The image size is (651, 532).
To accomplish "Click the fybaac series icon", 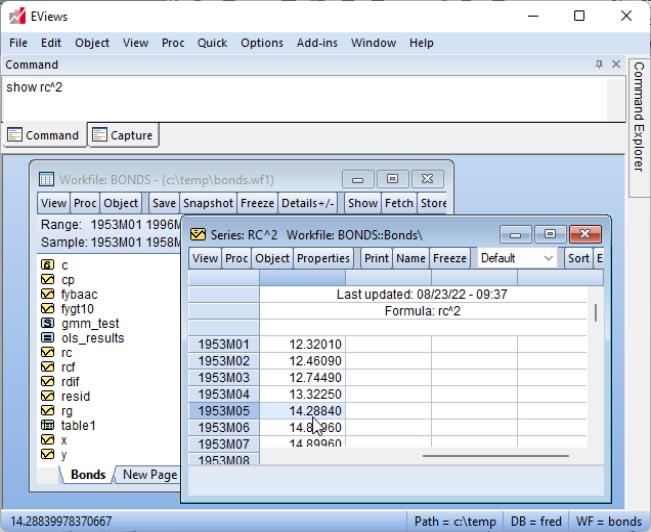I will click(x=47, y=295).
